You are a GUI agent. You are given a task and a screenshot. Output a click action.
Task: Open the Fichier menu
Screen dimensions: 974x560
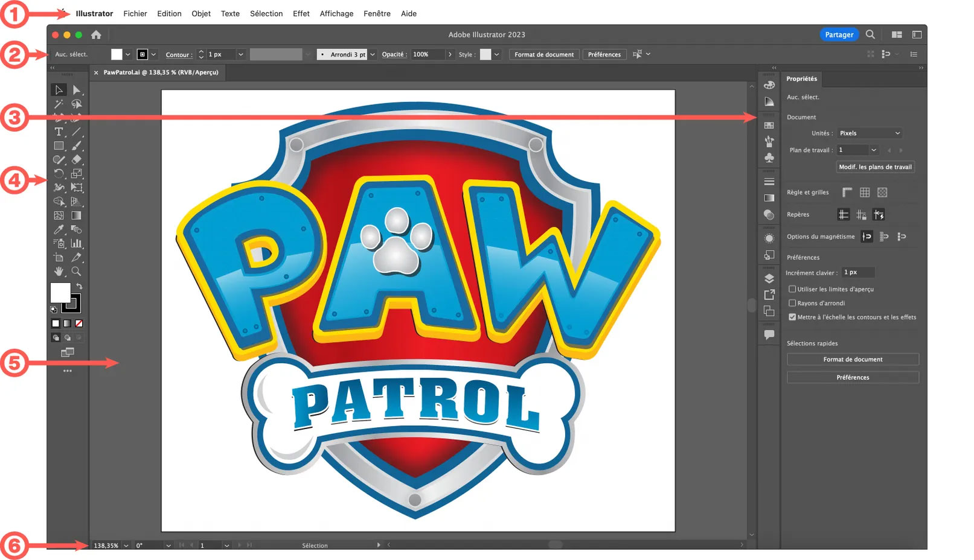pyautogui.click(x=135, y=13)
